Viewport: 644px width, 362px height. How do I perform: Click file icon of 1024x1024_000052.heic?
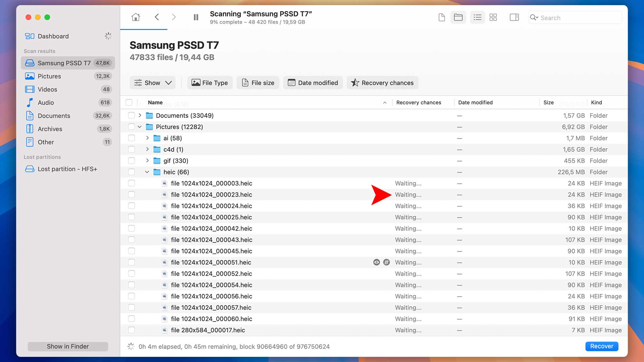click(165, 274)
